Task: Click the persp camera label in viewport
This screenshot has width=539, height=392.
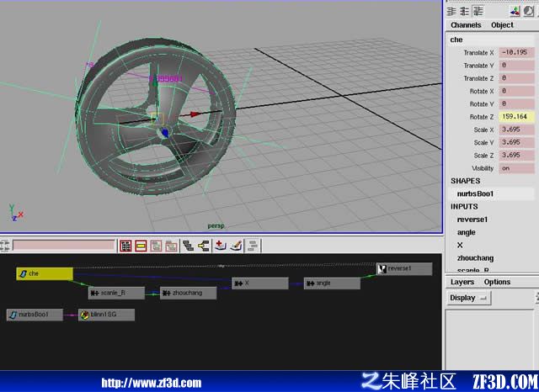Action: pos(216,226)
